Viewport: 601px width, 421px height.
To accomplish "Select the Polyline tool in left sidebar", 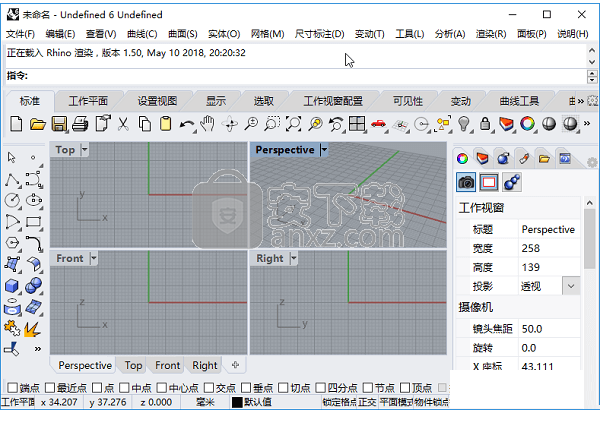I will pyautogui.click(x=13, y=180).
